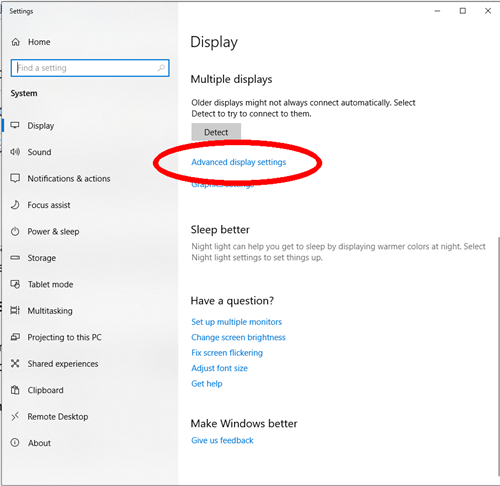
Task: Click the Display page title
Action: [x=214, y=42]
